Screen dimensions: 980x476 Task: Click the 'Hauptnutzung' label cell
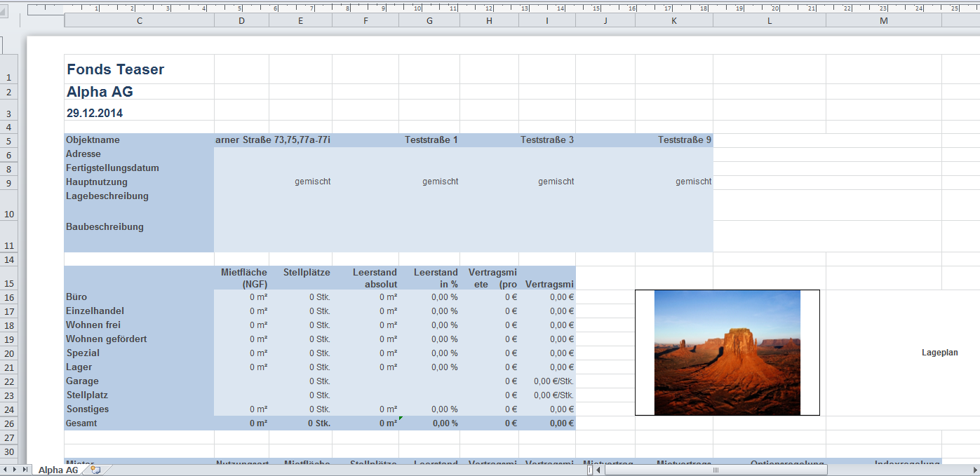[x=139, y=182]
